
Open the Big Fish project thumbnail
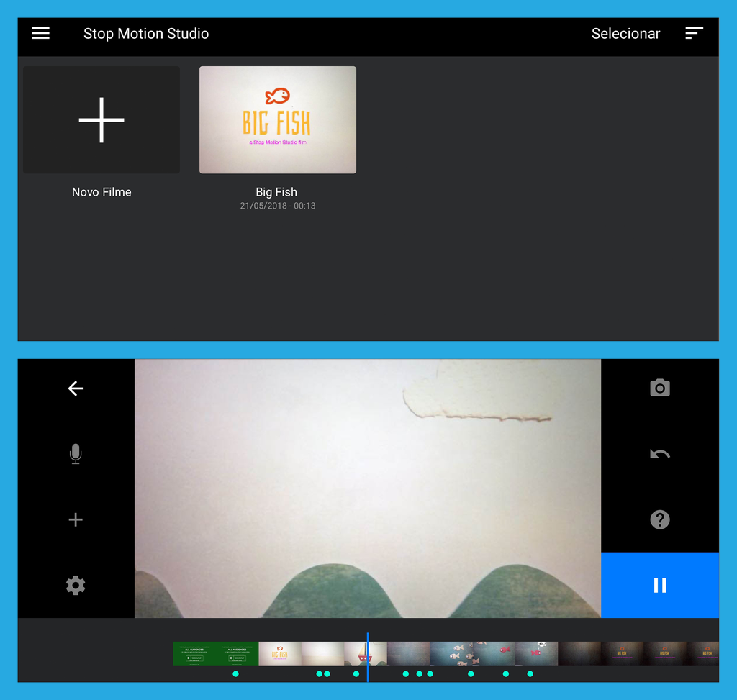pos(278,120)
